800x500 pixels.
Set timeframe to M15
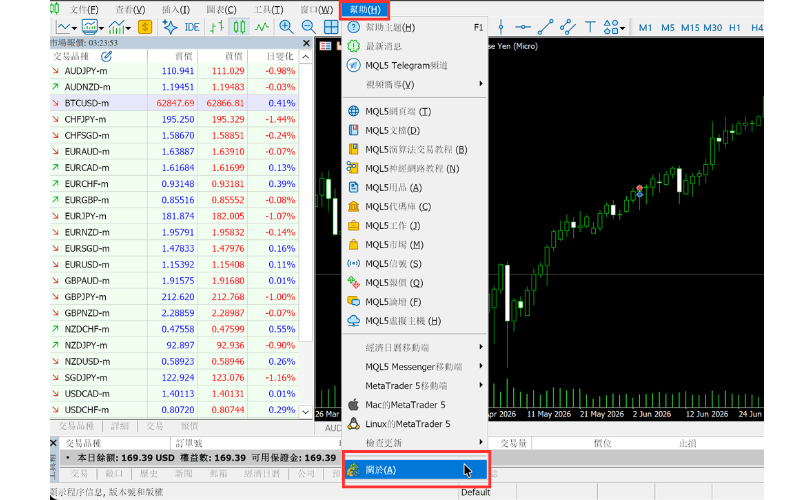pos(690,28)
